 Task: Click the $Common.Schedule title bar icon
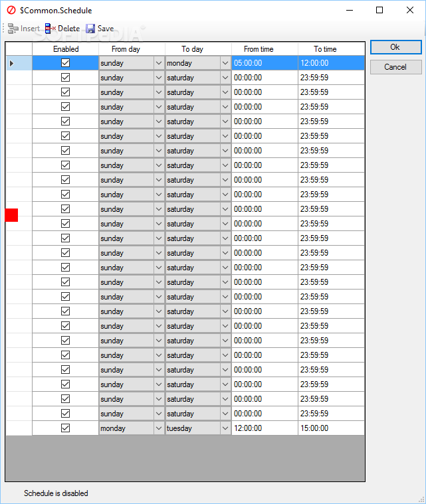pos(11,10)
